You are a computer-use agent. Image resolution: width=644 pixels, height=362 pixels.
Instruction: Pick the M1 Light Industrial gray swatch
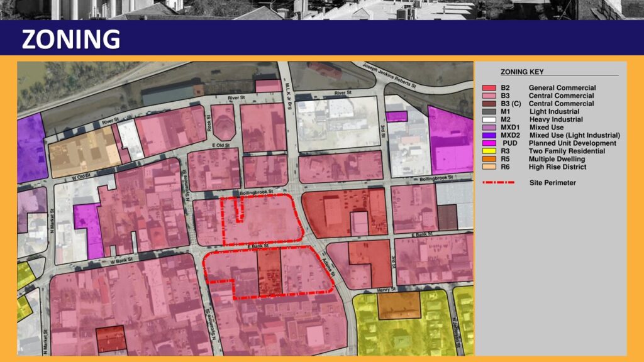[489, 112]
